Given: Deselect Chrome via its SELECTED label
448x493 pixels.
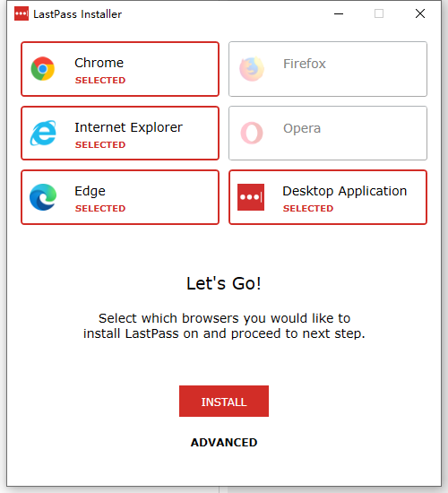Looking at the screenshot, I should click(x=100, y=80).
